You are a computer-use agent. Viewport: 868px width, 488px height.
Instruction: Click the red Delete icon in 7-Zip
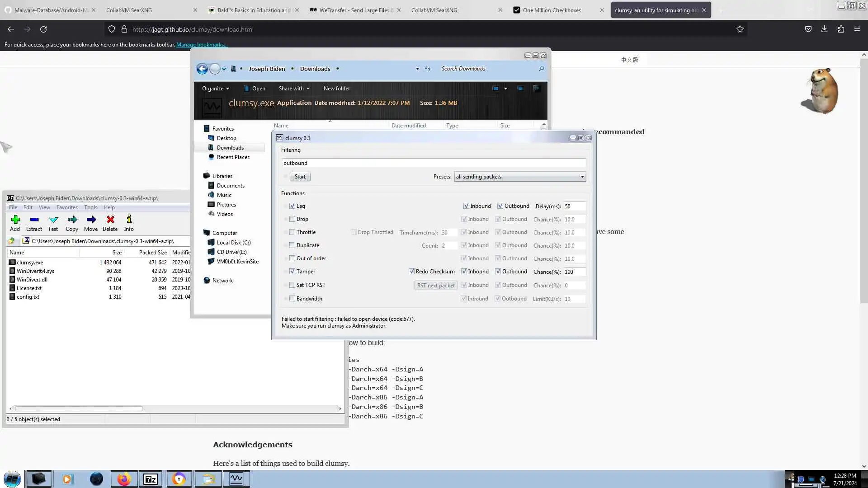(110, 220)
